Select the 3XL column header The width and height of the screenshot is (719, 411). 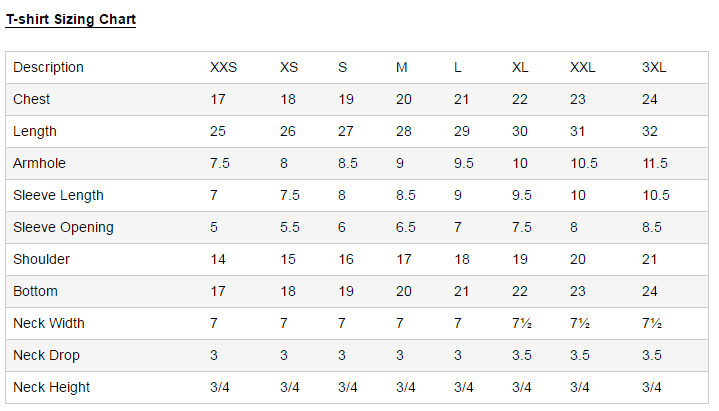[x=654, y=67]
